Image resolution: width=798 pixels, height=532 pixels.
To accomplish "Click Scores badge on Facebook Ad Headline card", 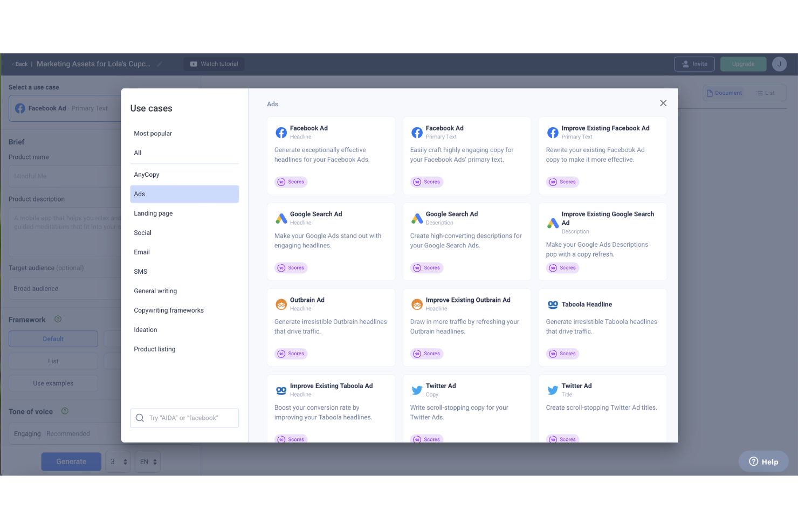I will pyautogui.click(x=291, y=182).
